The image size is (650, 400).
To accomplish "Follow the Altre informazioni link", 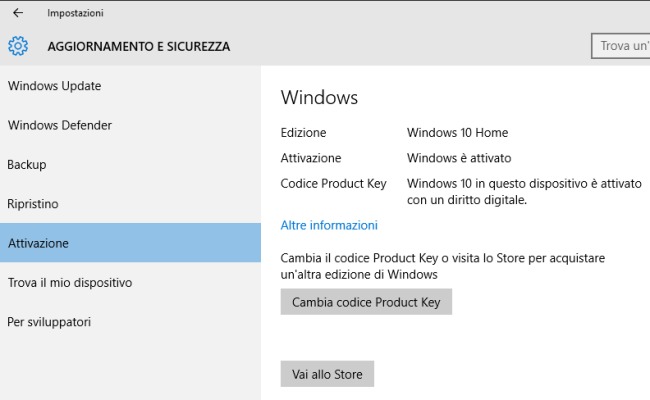I will click(329, 225).
